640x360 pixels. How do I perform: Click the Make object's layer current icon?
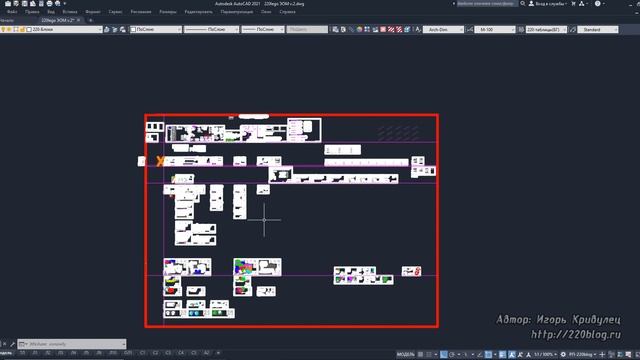tap(107, 29)
